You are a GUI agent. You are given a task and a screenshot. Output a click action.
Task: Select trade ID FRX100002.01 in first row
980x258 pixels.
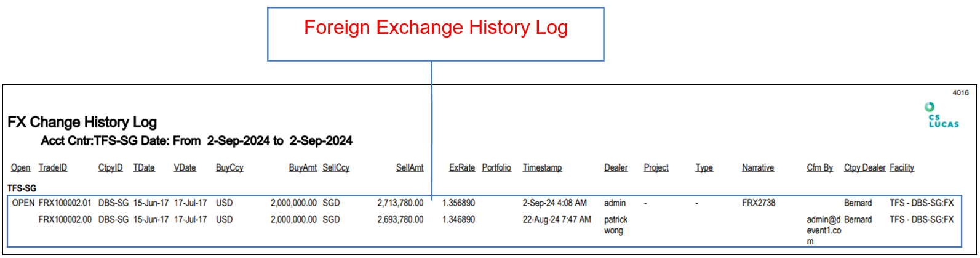coord(65,203)
